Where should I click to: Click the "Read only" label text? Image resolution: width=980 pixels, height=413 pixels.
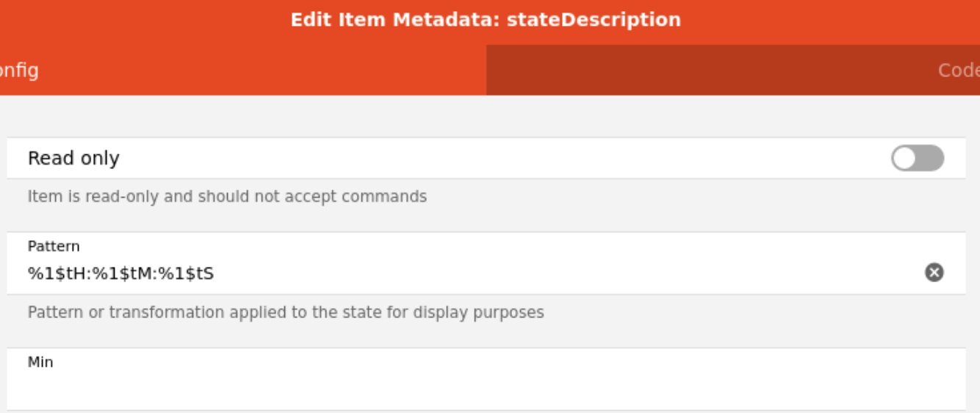(73, 158)
